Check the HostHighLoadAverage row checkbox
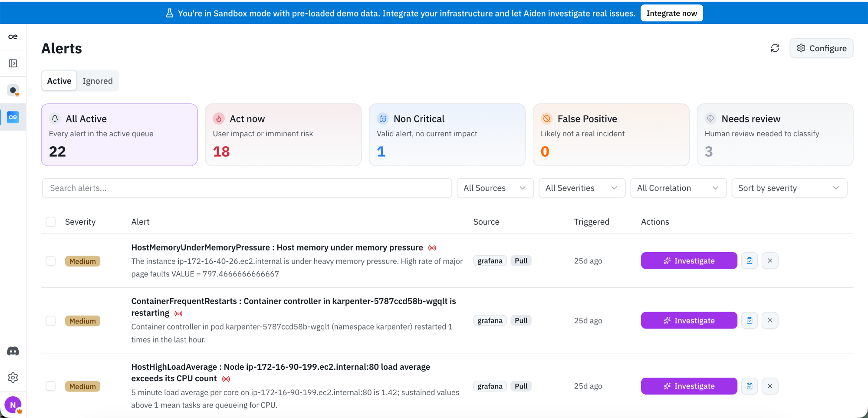Viewport: 868px width, 418px height. pos(51,386)
